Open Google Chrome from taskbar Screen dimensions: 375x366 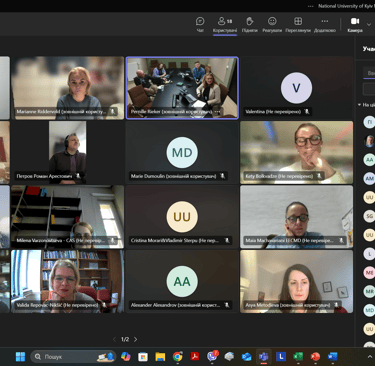coord(177,357)
